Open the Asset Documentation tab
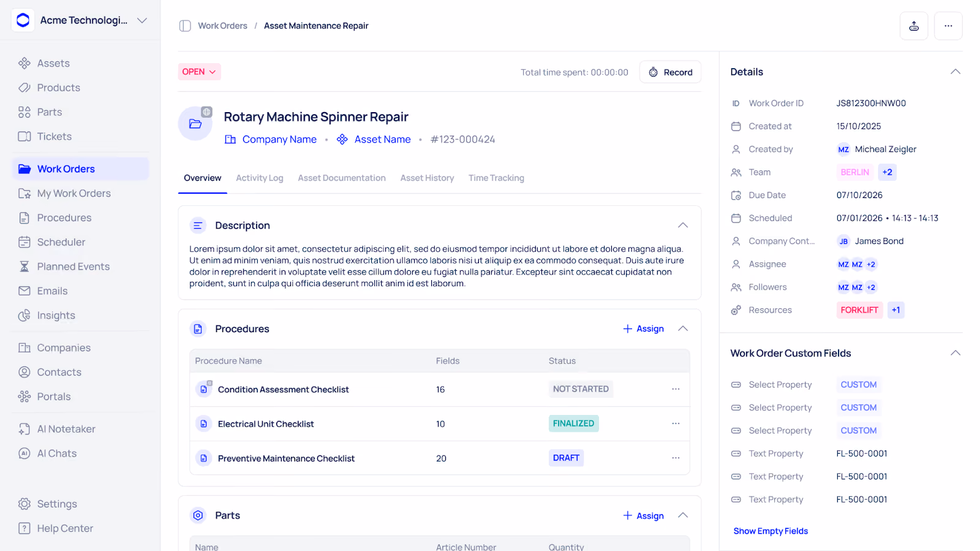This screenshot has width=980, height=551. coord(342,178)
